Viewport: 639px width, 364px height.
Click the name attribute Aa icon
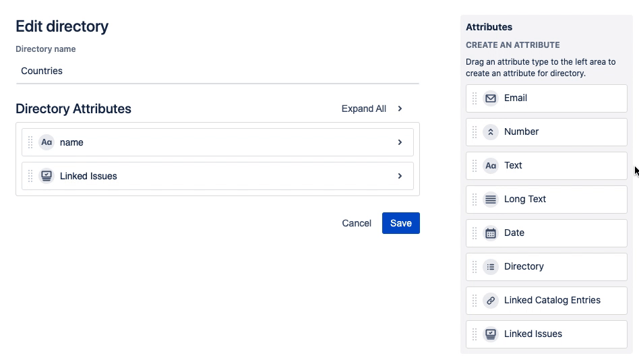click(x=46, y=143)
